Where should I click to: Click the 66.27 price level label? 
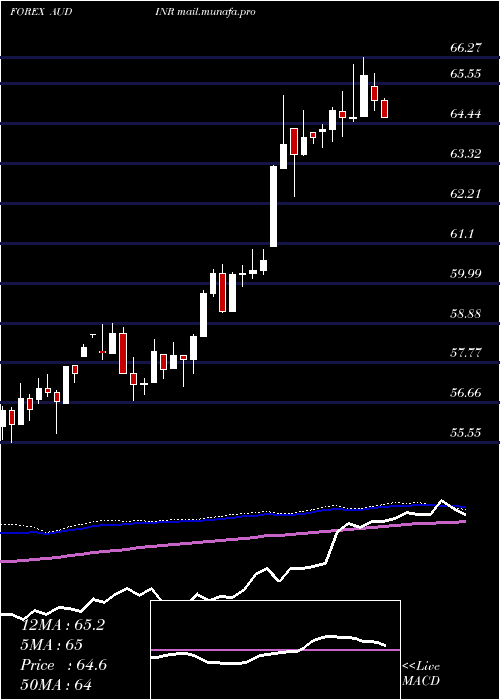tap(466, 48)
